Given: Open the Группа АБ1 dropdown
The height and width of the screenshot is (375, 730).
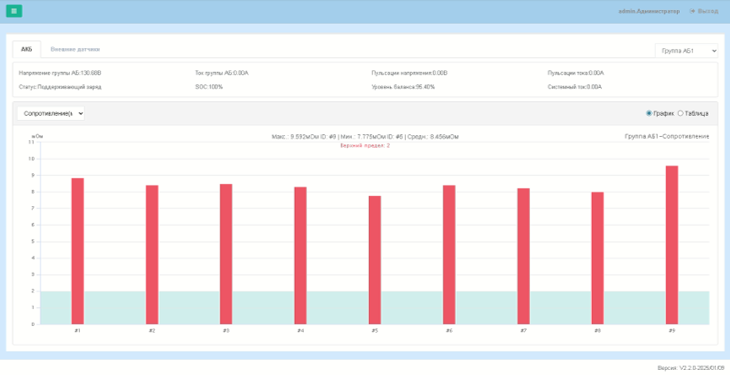Looking at the screenshot, I should pyautogui.click(x=686, y=51).
